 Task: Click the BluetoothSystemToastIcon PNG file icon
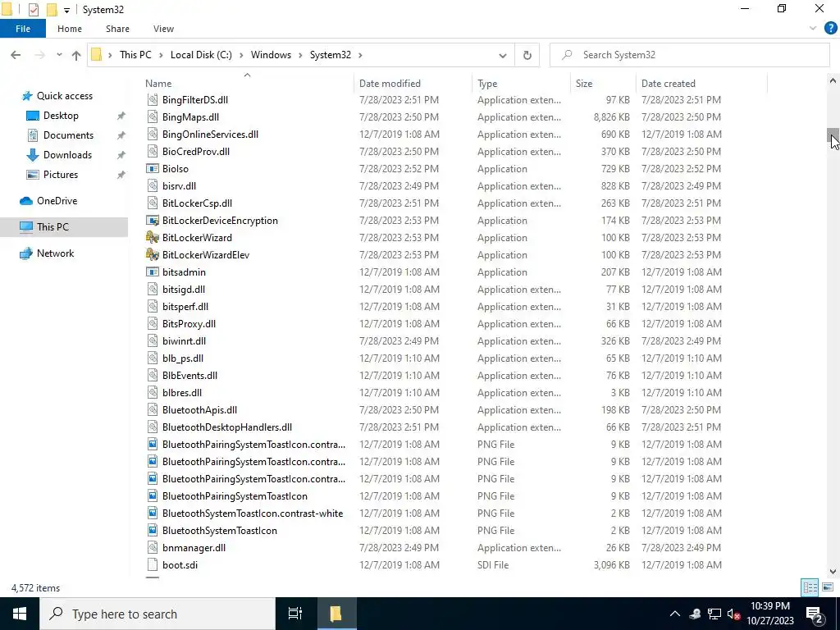pyautogui.click(x=153, y=531)
